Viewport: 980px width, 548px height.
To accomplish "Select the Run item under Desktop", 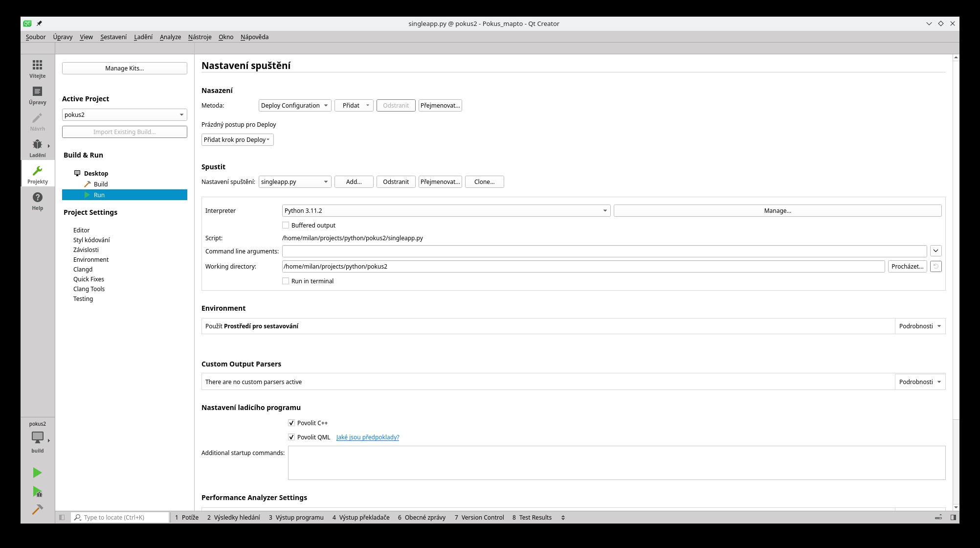I will point(125,195).
